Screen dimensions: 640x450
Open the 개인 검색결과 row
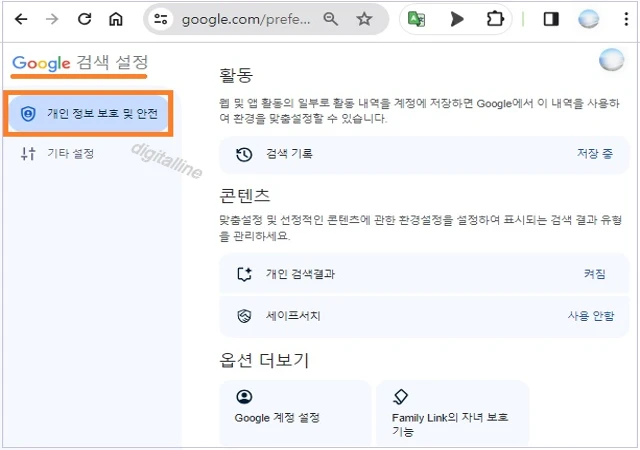click(x=424, y=274)
